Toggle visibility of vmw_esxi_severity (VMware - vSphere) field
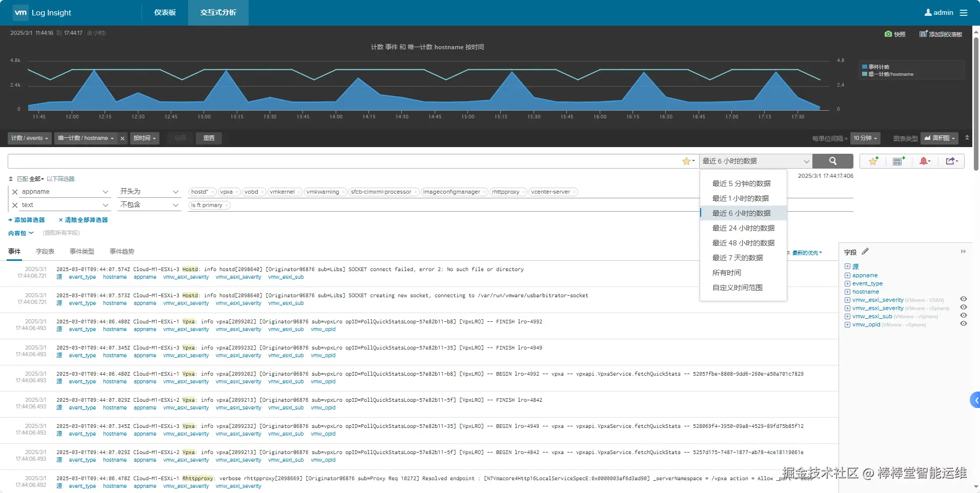The width and height of the screenshot is (980, 493). (x=964, y=307)
